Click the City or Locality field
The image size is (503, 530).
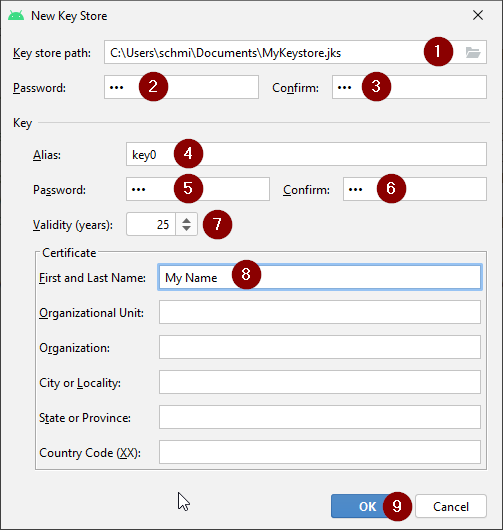pos(320,382)
